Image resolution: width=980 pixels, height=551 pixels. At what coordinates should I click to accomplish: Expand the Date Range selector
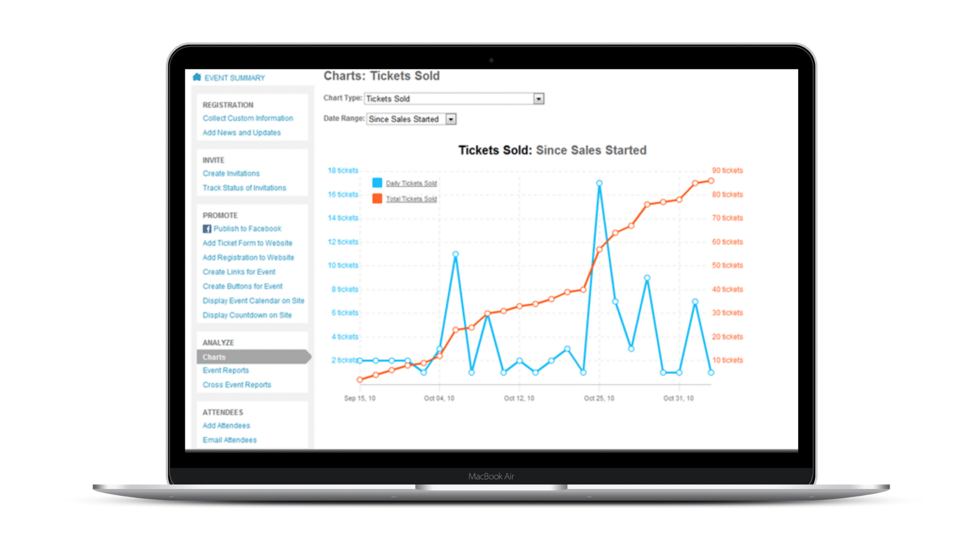(450, 119)
